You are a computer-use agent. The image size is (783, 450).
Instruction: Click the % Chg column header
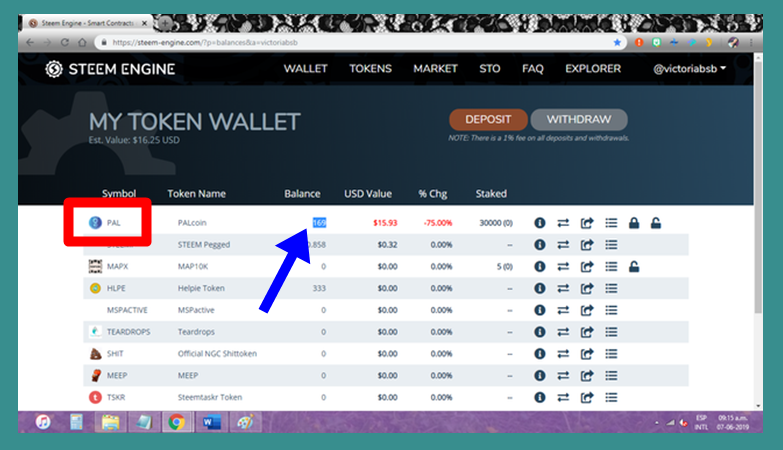pyautogui.click(x=432, y=194)
